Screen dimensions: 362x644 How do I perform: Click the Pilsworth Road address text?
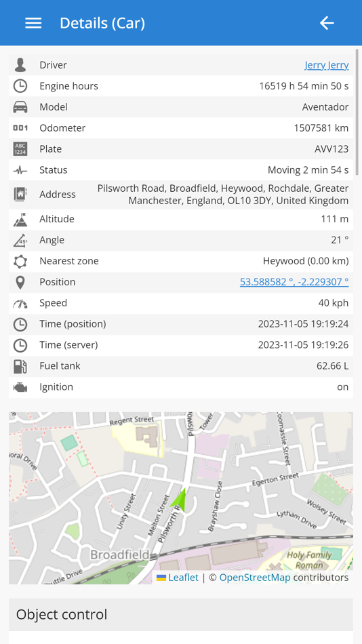(x=223, y=195)
